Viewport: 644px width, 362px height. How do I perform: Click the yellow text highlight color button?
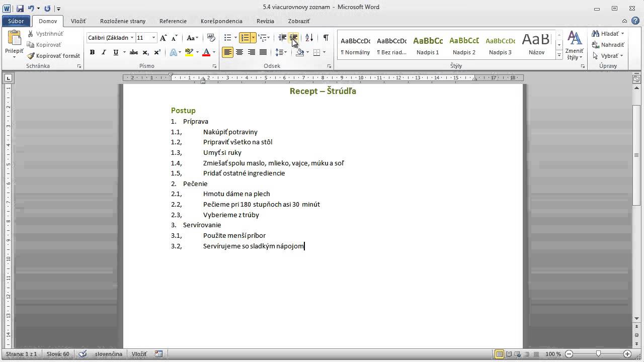pyautogui.click(x=189, y=52)
